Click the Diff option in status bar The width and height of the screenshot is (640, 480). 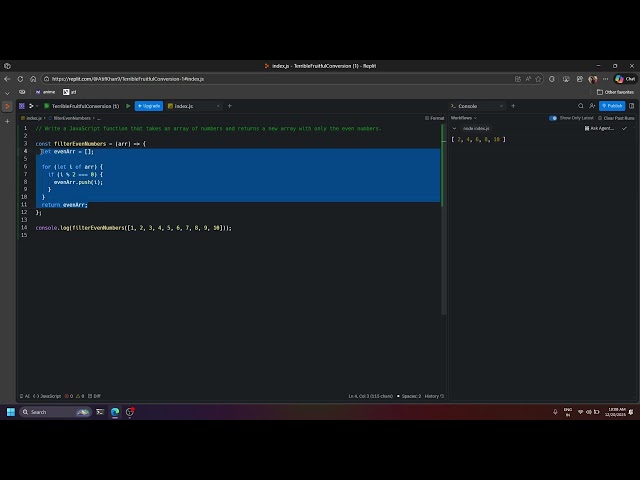pos(94,396)
